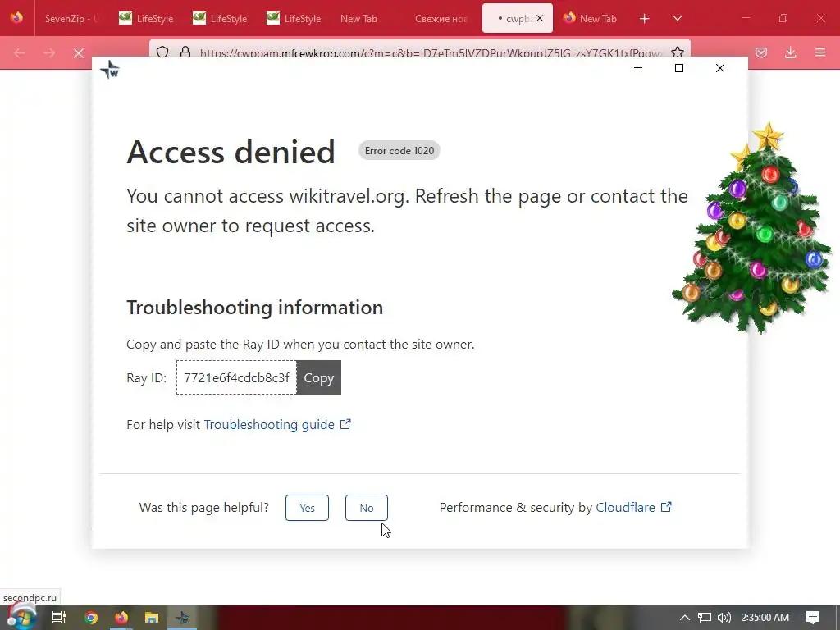Stop loading the page
This screenshot has height=630, width=840.
coord(79,52)
